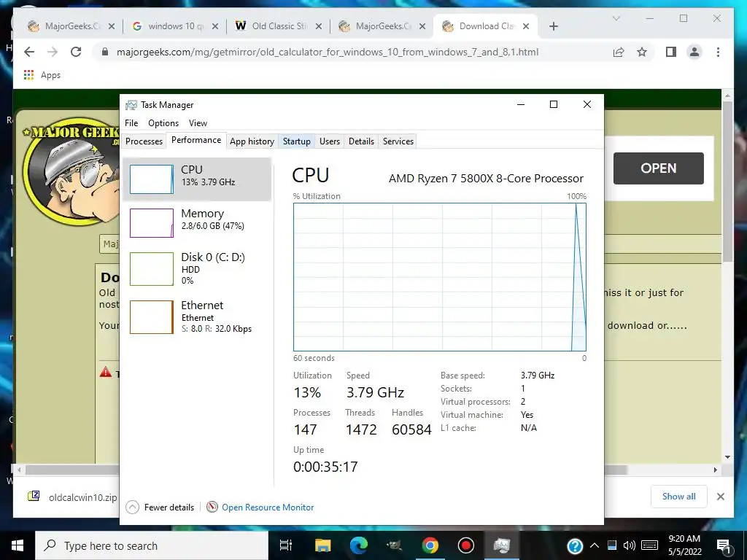Open the Apps bookmarks shortcut

42,75
